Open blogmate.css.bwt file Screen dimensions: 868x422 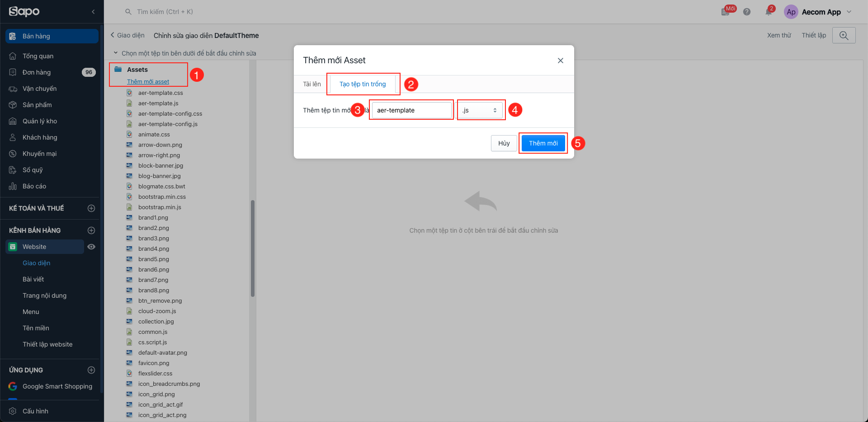click(161, 186)
